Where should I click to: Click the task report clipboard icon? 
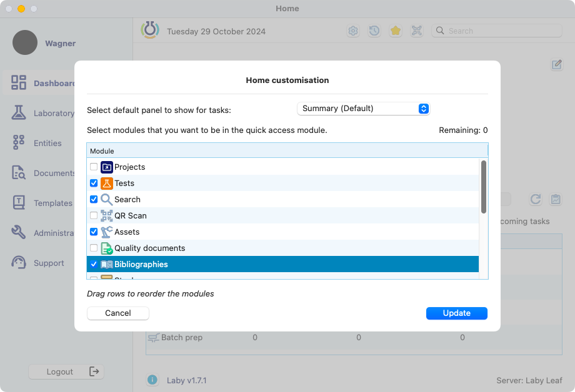pos(556,199)
